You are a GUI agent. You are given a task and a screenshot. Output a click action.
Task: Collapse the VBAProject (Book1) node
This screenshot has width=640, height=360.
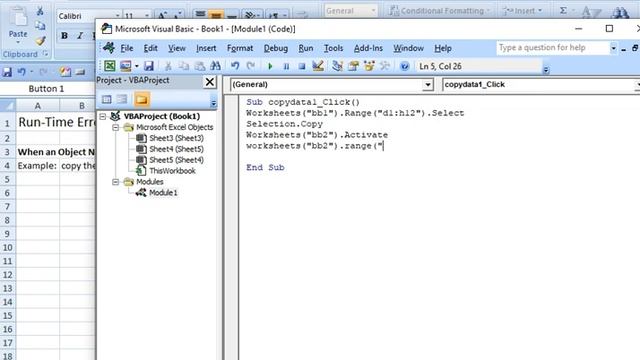pyautogui.click(x=102, y=116)
